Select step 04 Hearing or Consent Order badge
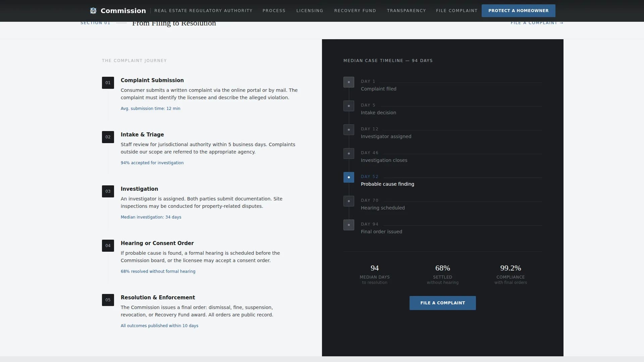This screenshot has width=644, height=362. (108, 246)
